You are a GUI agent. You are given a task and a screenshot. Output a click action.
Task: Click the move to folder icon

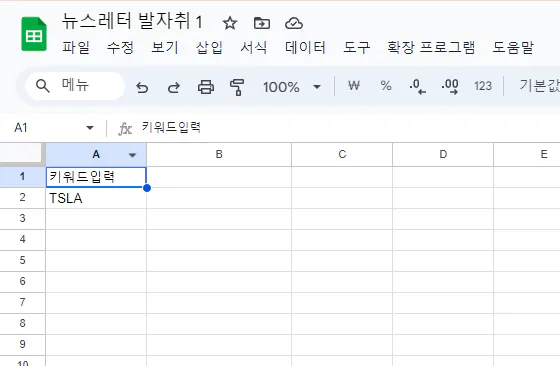point(262,24)
